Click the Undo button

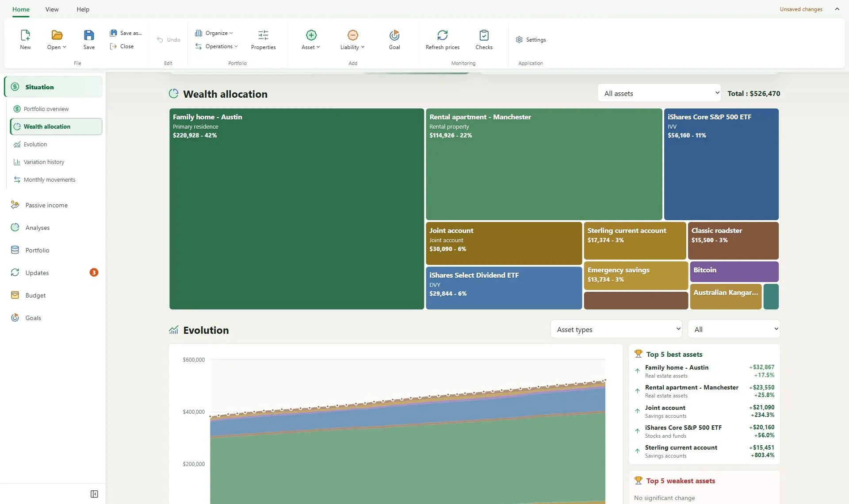click(168, 40)
